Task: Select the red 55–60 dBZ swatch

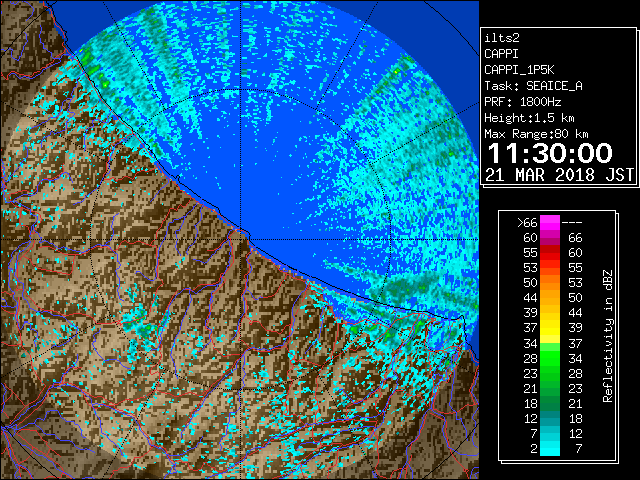Action: click(x=550, y=253)
